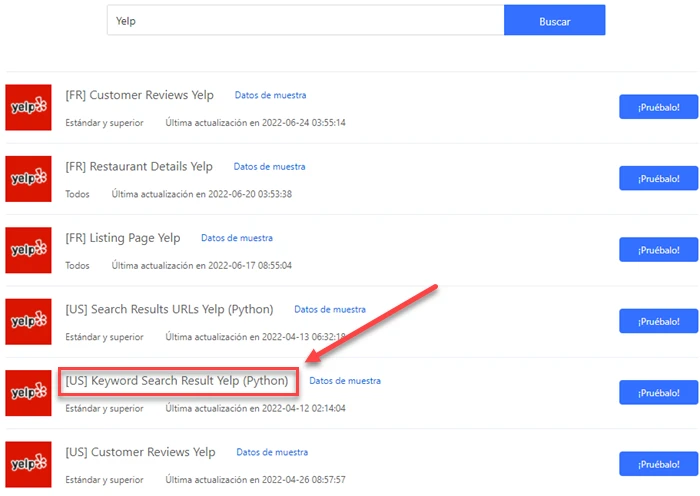Open [US] Search Results URLs Yelp (Python) title
Image resolution: width=700 pixels, height=496 pixels.
[x=169, y=309]
